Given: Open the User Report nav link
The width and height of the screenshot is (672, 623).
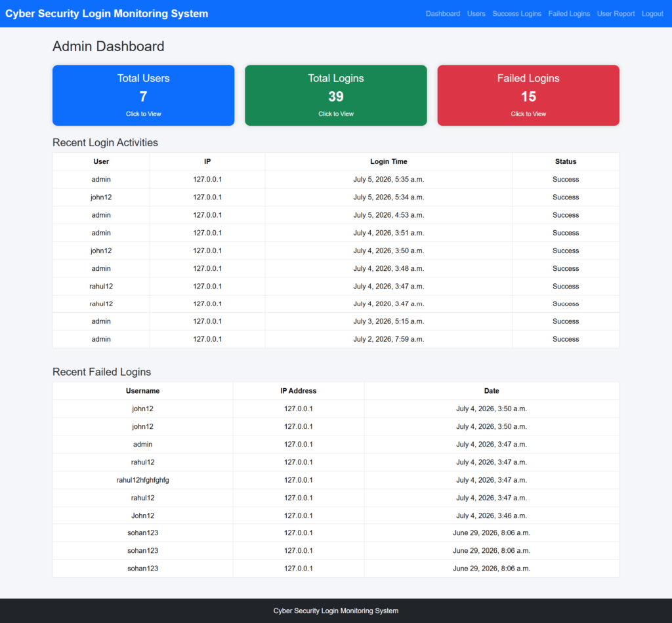Looking at the screenshot, I should coord(616,14).
